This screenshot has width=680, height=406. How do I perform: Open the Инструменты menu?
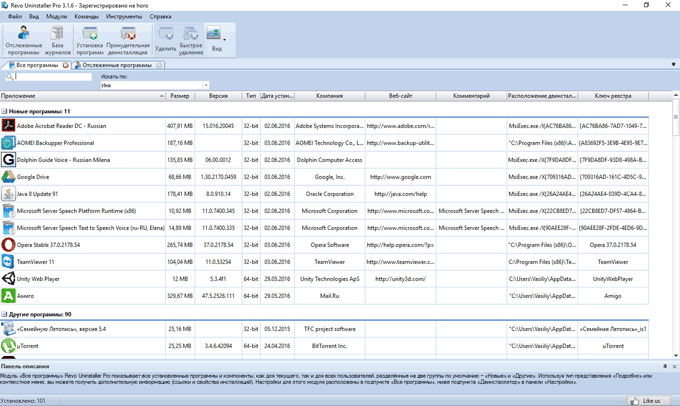coord(124,17)
